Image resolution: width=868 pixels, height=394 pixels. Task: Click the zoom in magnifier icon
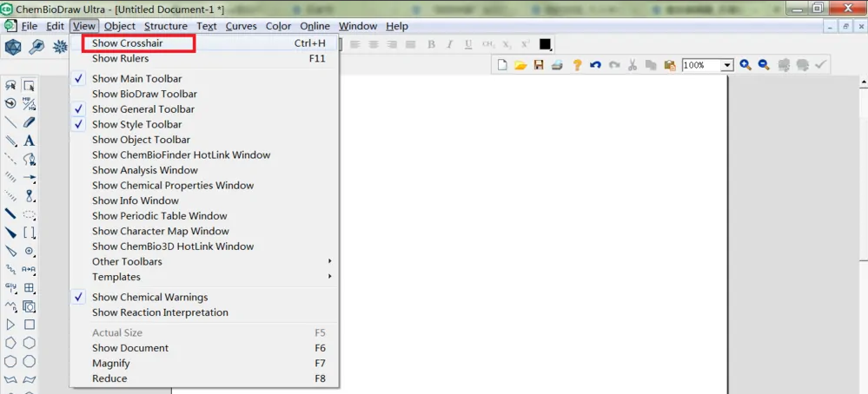[745, 65]
